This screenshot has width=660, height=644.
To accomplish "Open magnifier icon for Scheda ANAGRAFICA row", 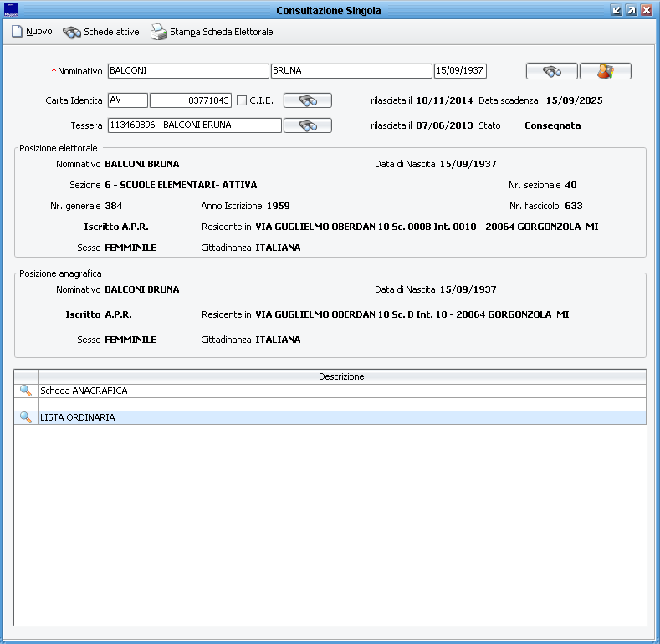I will [x=26, y=391].
